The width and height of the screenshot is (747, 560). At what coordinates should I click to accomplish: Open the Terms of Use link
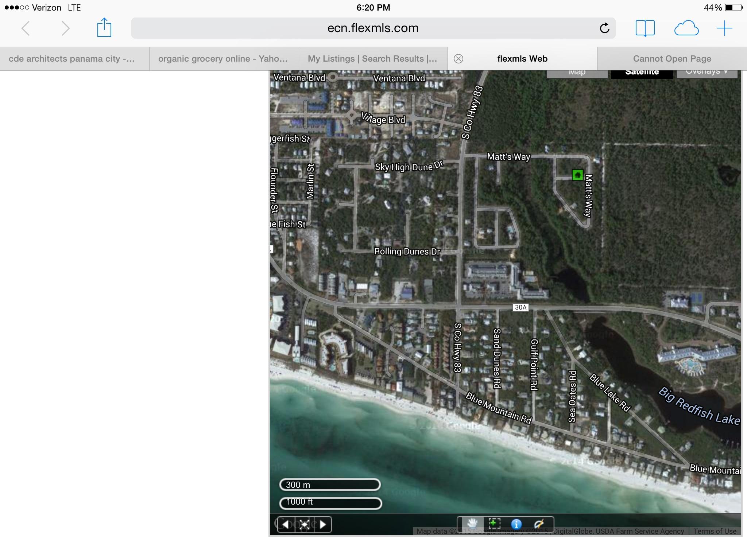[715, 531]
